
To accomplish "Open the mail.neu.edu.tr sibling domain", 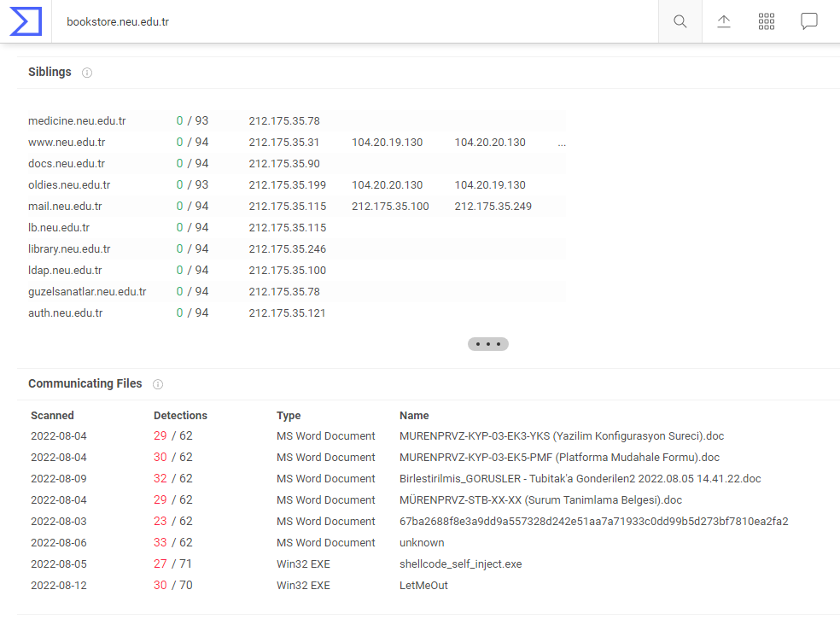I will (65, 207).
